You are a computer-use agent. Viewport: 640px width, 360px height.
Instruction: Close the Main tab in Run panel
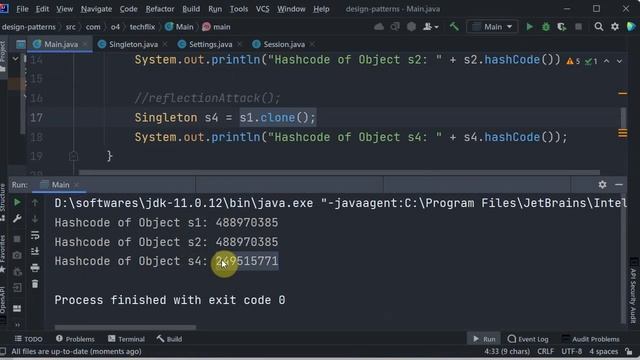(77, 185)
